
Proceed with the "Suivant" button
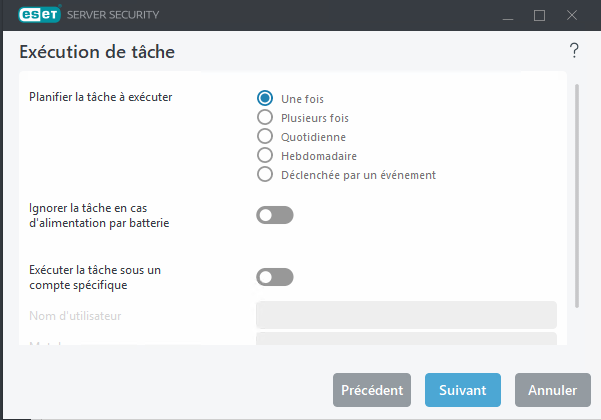462,390
